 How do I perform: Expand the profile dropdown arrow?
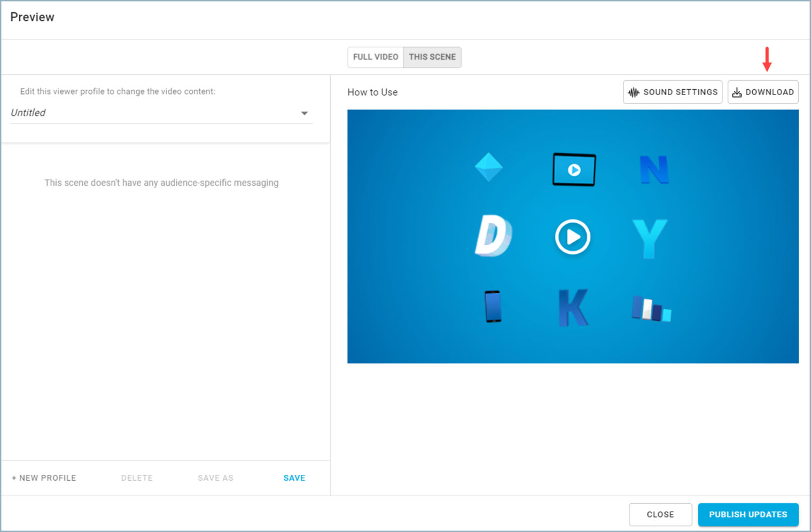click(x=304, y=113)
